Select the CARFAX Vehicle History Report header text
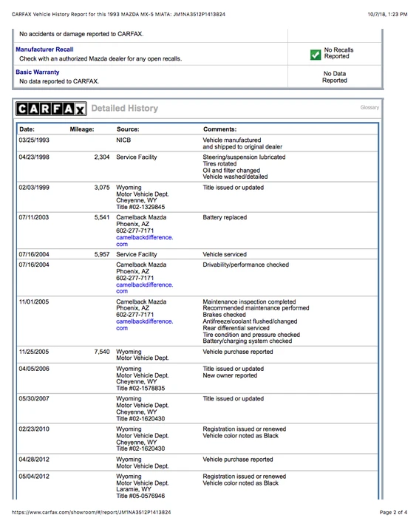Image resolution: width=419 pixels, height=532 pixels. coord(118,14)
